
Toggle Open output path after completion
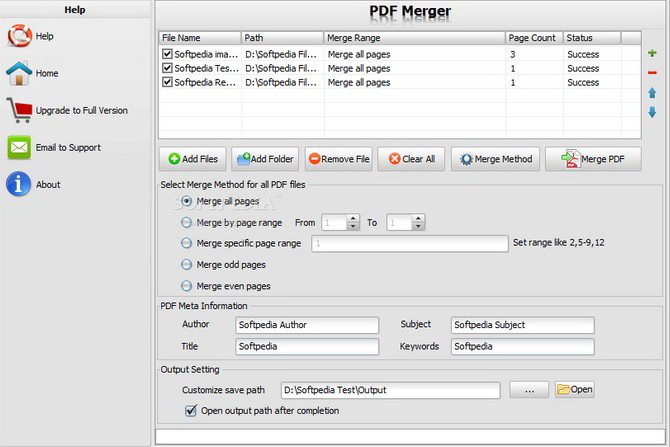pos(191,411)
